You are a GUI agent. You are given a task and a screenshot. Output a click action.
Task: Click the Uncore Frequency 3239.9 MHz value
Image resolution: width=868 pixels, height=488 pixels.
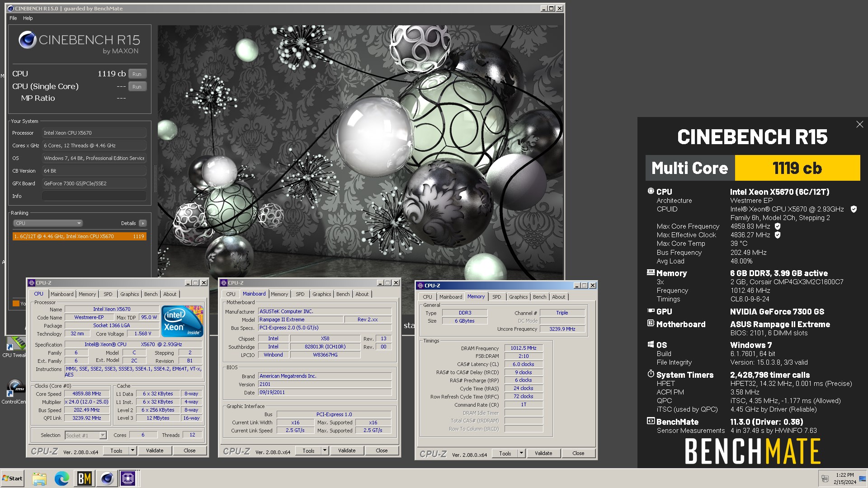[x=562, y=329]
